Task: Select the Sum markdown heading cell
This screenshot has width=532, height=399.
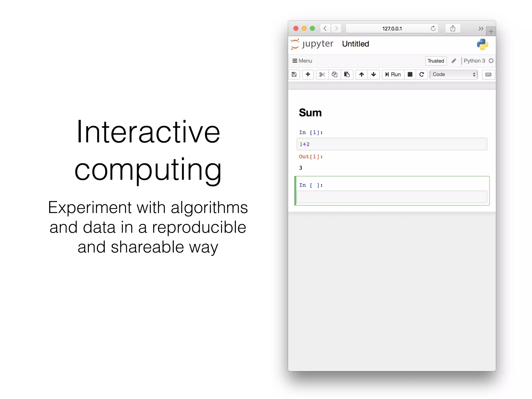Action: click(x=310, y=113)
